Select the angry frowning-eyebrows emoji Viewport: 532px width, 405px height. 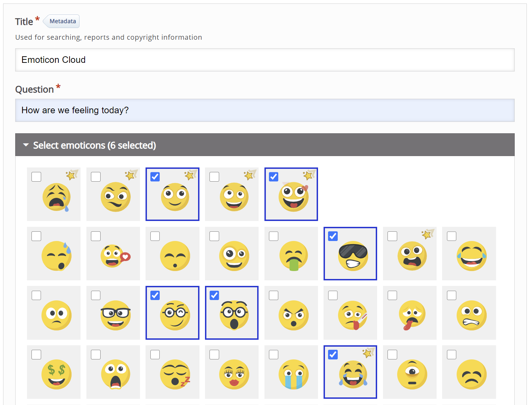coord(293,315)
